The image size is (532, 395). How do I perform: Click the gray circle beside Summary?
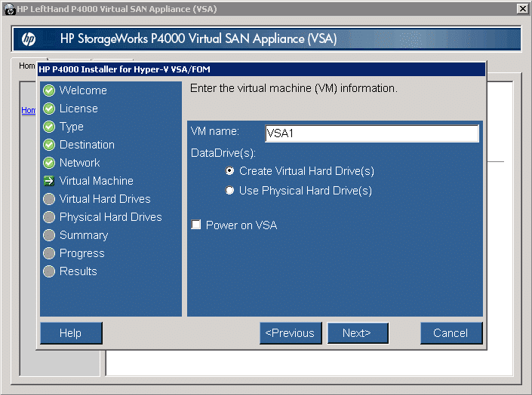49,235
